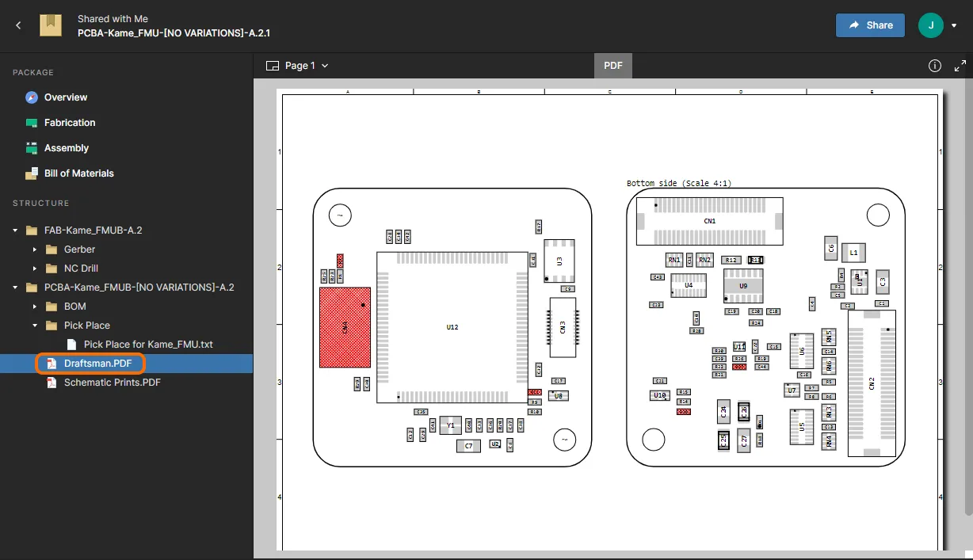Open the Overview section
The height and width of the screenshot is (560, 973).
pos(66,97)
